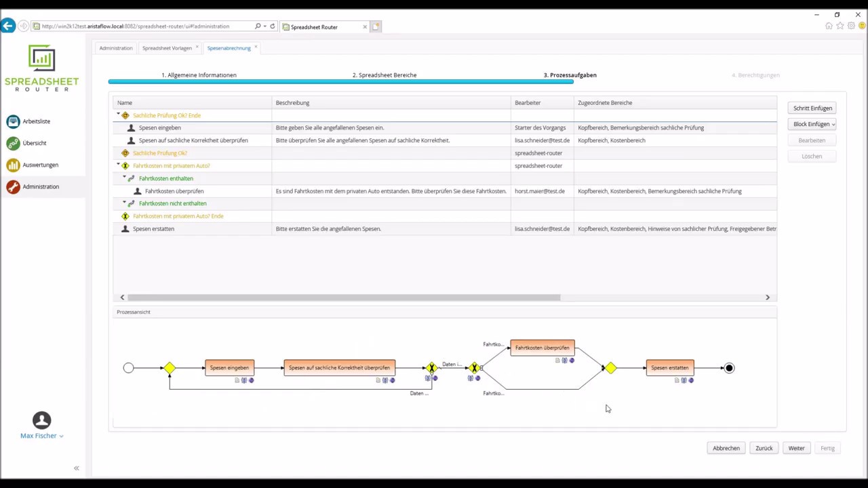Click the browser refresh icon
The width and height of the screenshot is (868, 488).
[x=273, y=26]
